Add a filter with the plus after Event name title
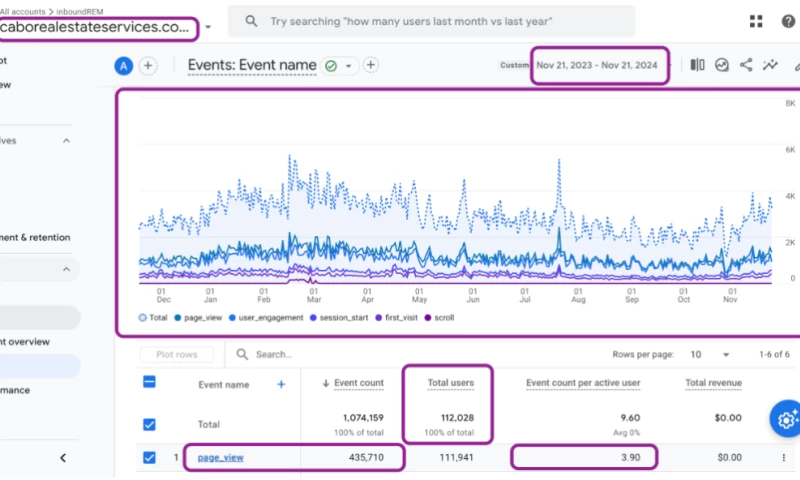800x480 pixels. 370,65
